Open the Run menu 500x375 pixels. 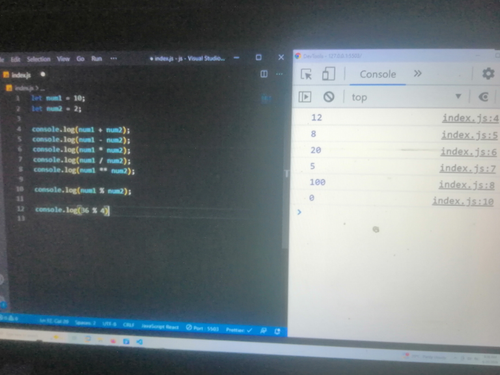97,59
